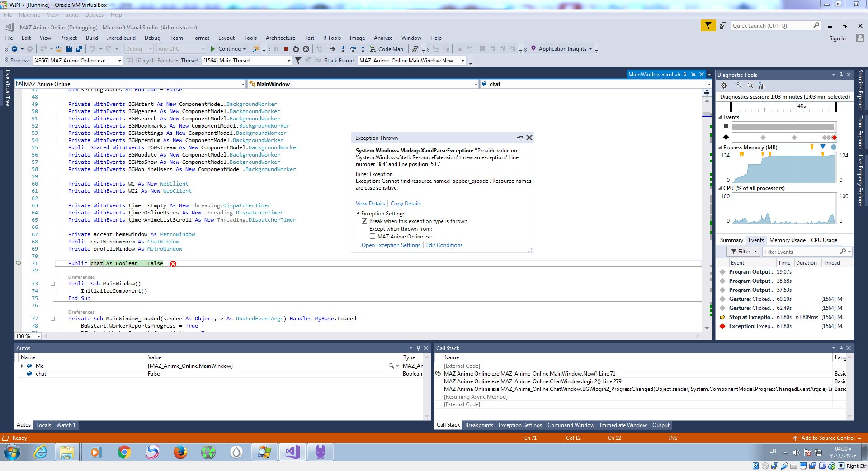Image resolution: width=868 pixels, height=471 pixels.
Task: Check the 'MAZ Anime Online.exe' exception checkbox
Action: coord(373,237)
